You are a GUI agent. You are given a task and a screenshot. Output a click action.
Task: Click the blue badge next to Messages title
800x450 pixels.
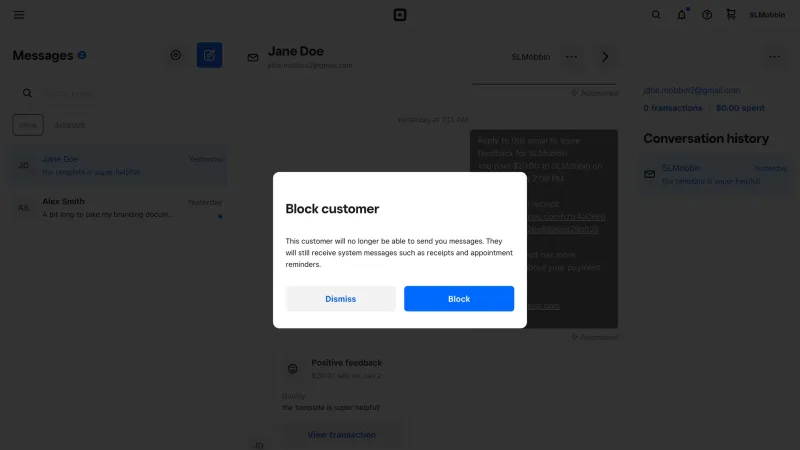click(x=82, y=55)
